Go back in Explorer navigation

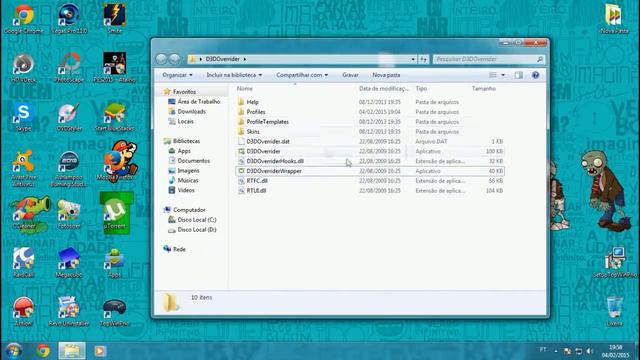pyautogui.click(x=161, y=59)
